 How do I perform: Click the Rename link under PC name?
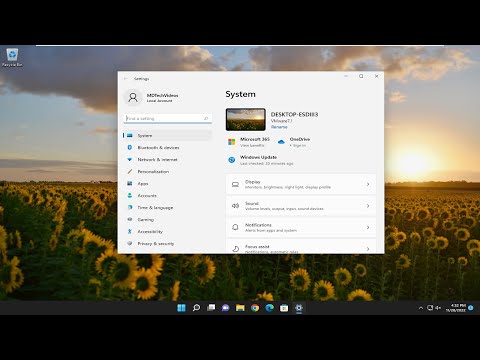pos(279,127)
